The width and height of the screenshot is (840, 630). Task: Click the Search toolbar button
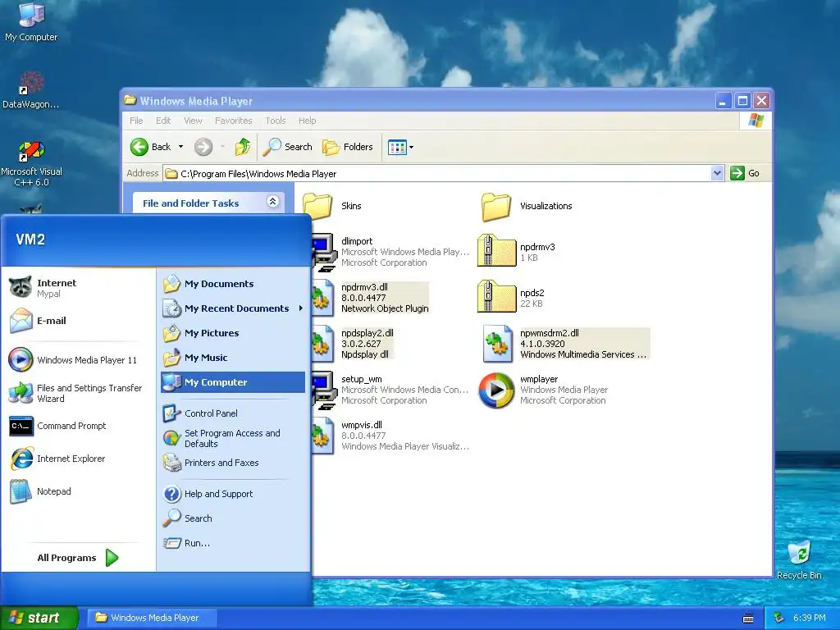coord(288,147)
